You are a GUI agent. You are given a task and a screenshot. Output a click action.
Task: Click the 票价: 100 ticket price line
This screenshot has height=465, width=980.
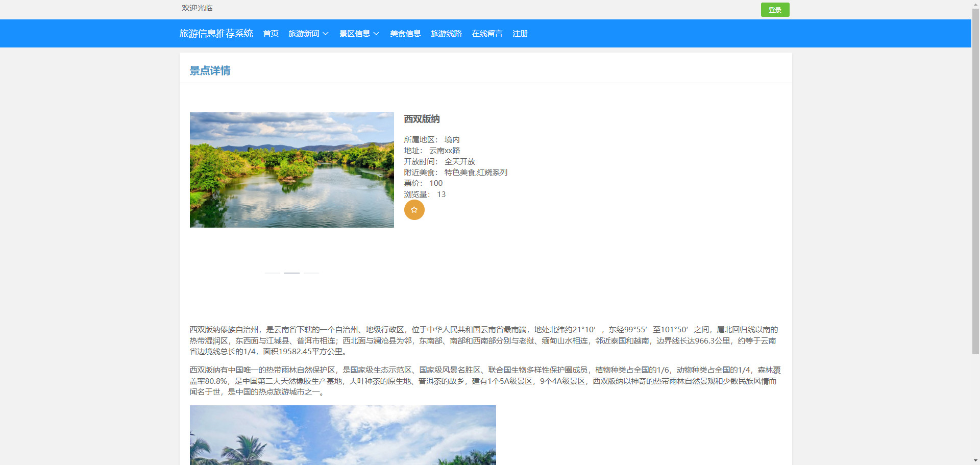pyautogui.click(x=423, y=183)
